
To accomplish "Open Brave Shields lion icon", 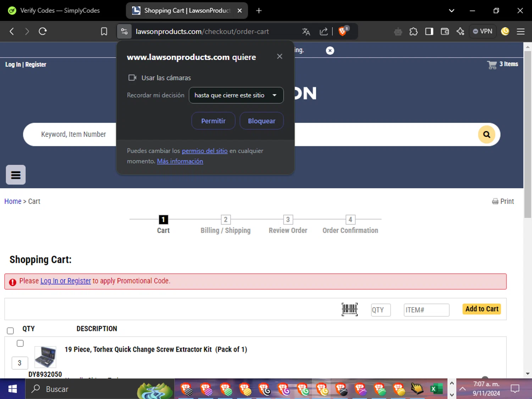I will tap(343, 31).
